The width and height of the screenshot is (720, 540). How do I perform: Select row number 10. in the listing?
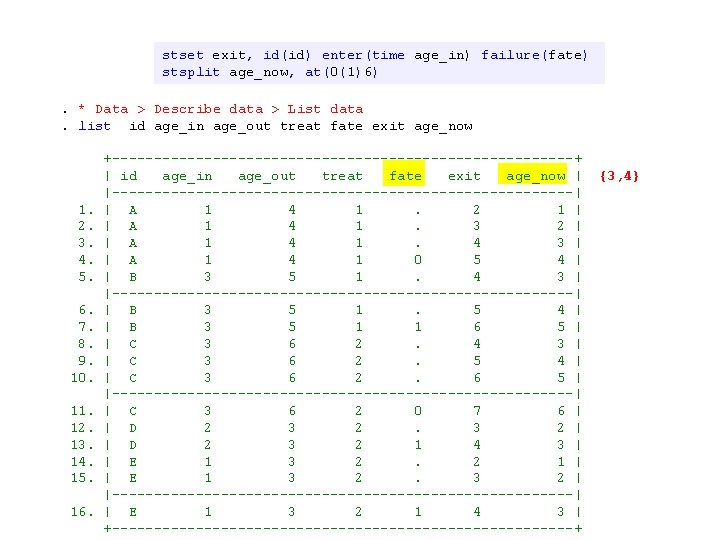point(82,378)
